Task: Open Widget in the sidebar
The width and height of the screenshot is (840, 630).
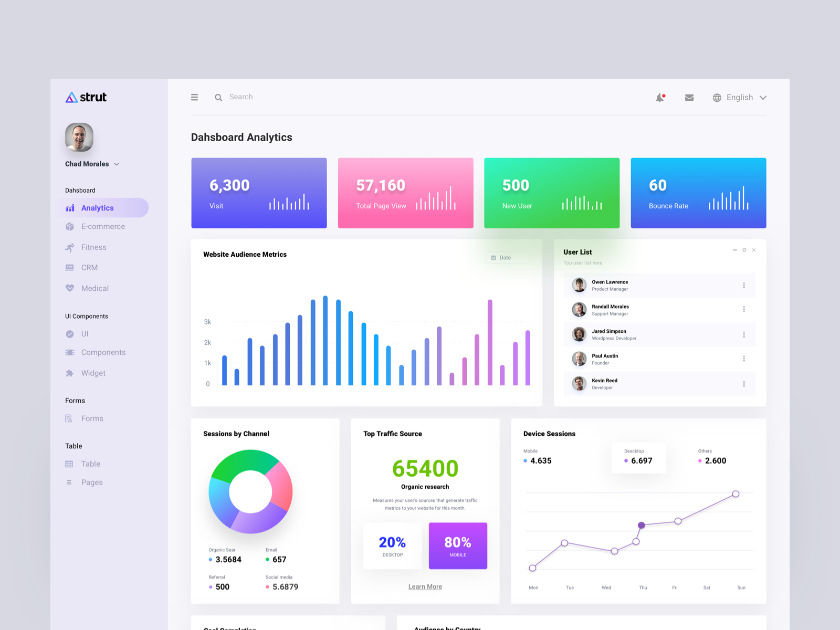Action: coord(93,373)
